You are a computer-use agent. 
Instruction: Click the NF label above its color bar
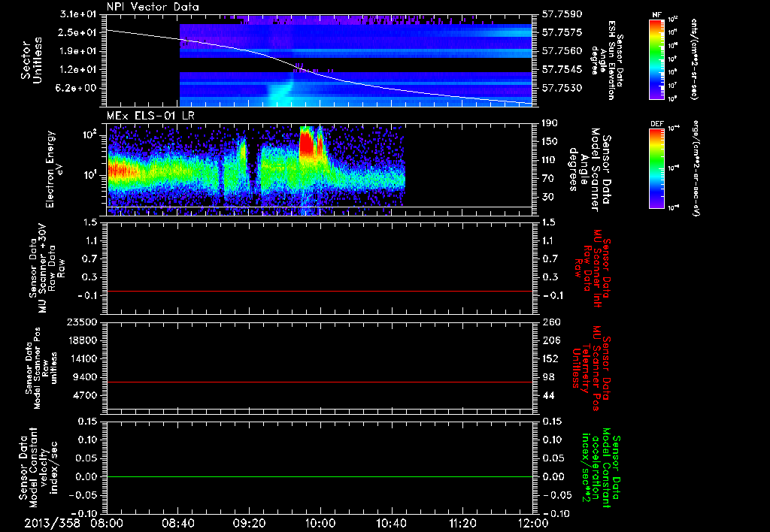[656, 15]
